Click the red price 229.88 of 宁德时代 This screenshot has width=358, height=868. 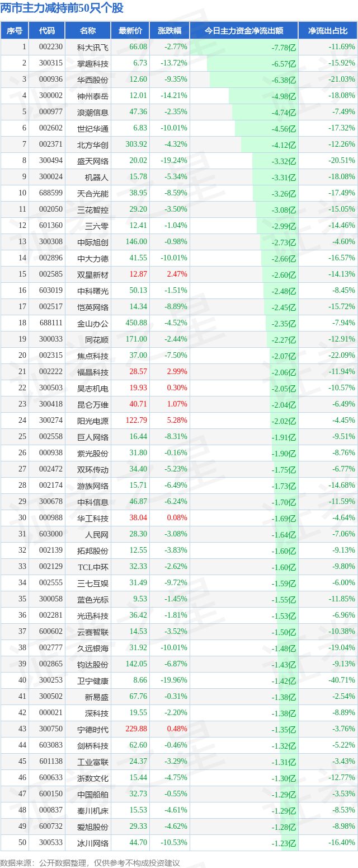pos(136,729)
